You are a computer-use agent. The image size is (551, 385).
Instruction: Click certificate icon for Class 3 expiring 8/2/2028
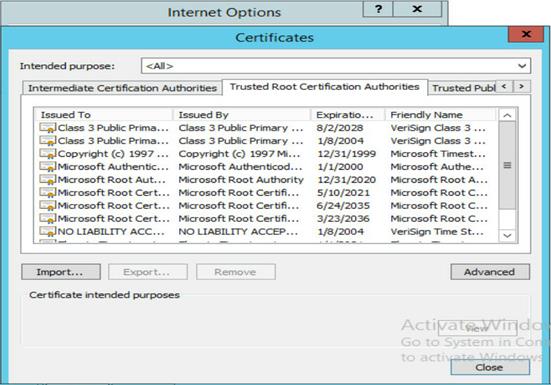click(x=47, y=128)
